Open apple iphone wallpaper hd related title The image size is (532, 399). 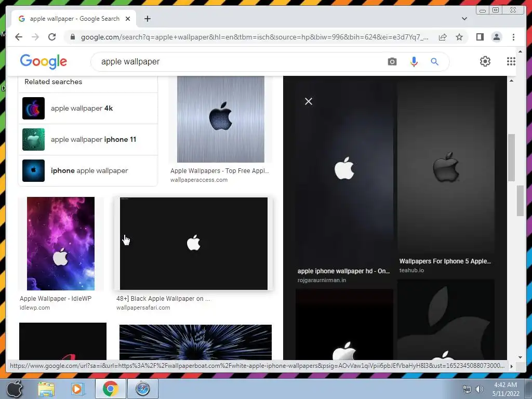point(344,271)
